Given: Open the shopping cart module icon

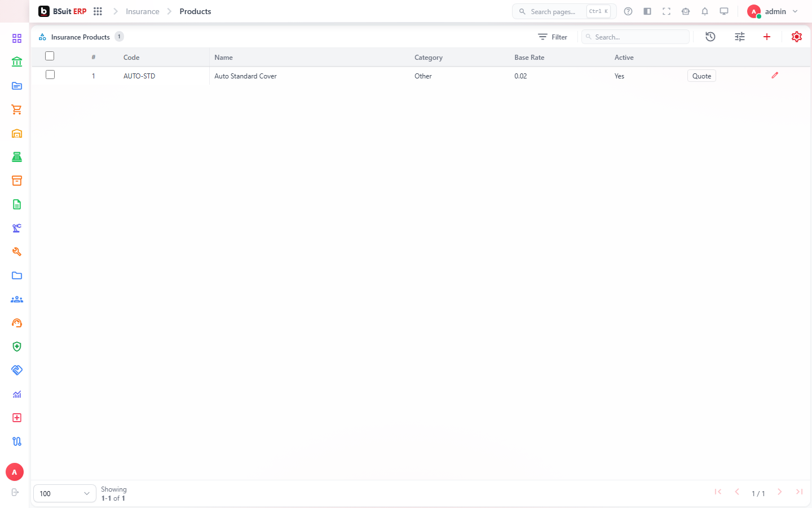Looking at the screenshot, I should point(17,110).
